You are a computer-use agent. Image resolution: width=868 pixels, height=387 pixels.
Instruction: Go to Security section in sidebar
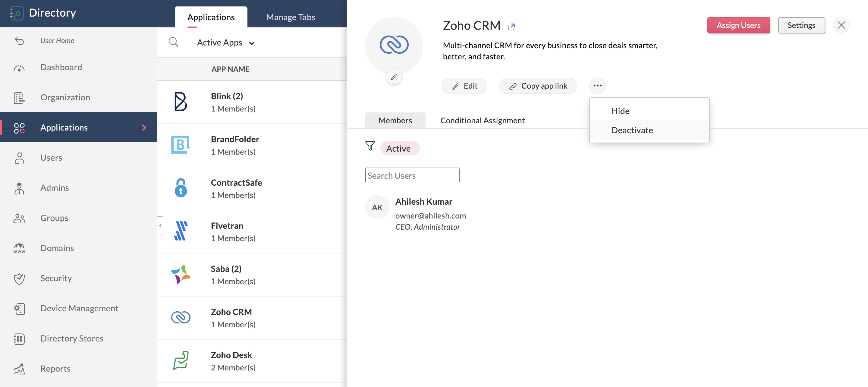pos(56,278)
